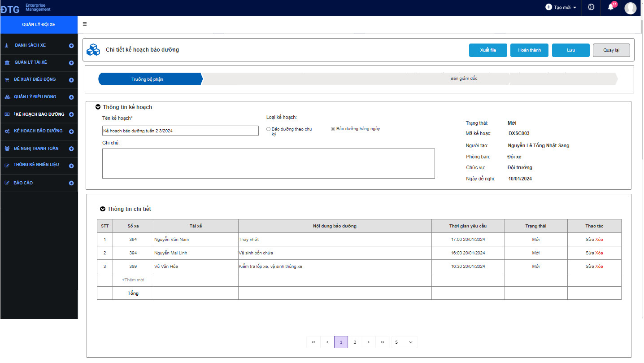
Task: Click the Kiểm tra lốp xe, vệ sinh thùng xe cell
Action: (335, 267)
